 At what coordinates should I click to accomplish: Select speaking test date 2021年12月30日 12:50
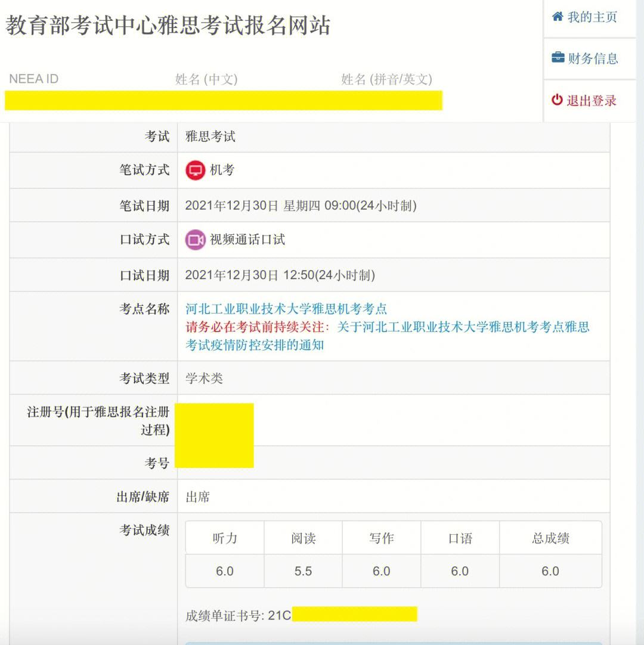280,275
